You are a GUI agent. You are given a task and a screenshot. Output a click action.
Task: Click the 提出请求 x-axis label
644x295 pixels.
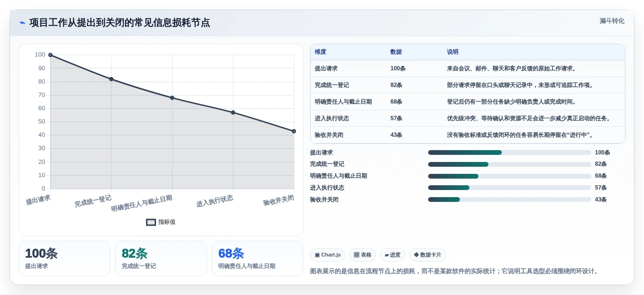tap(38, 200)
